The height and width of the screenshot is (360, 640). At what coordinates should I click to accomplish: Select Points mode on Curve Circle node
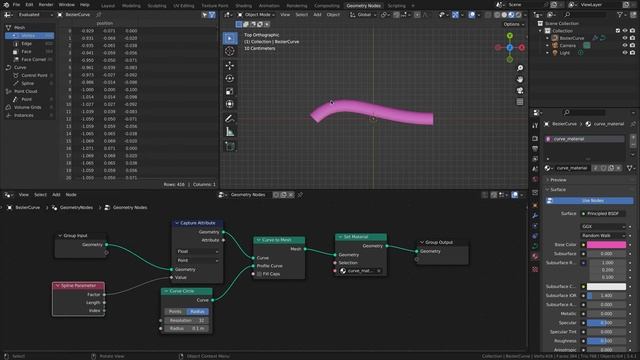click(175, 311)
